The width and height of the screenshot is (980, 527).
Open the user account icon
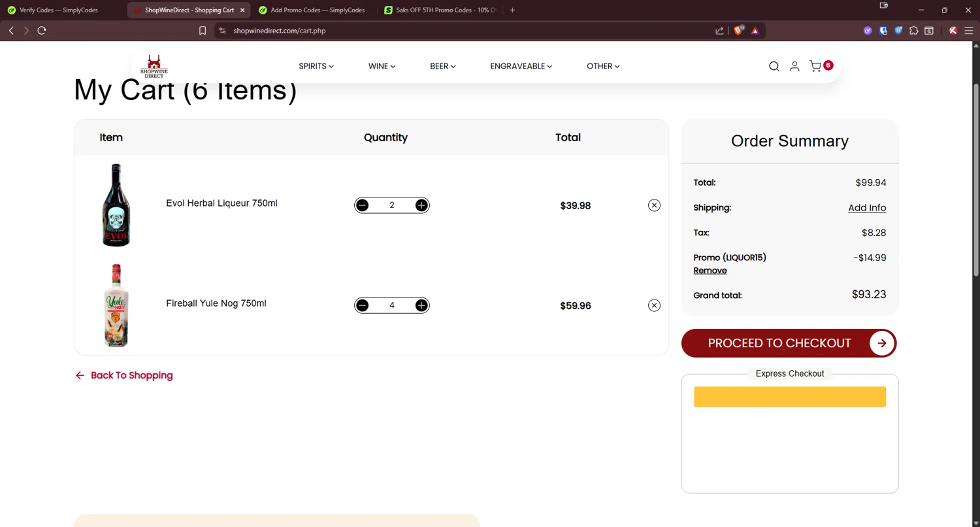click(794, 66)
